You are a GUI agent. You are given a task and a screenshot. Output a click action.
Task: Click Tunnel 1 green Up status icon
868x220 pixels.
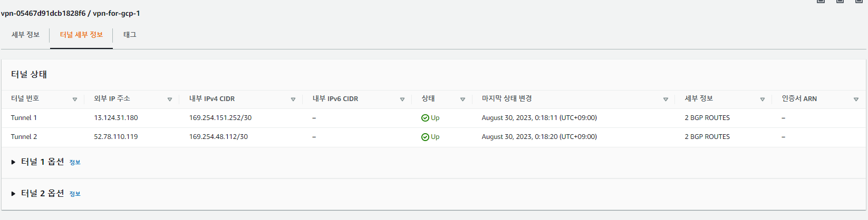[x=425, y=118]
